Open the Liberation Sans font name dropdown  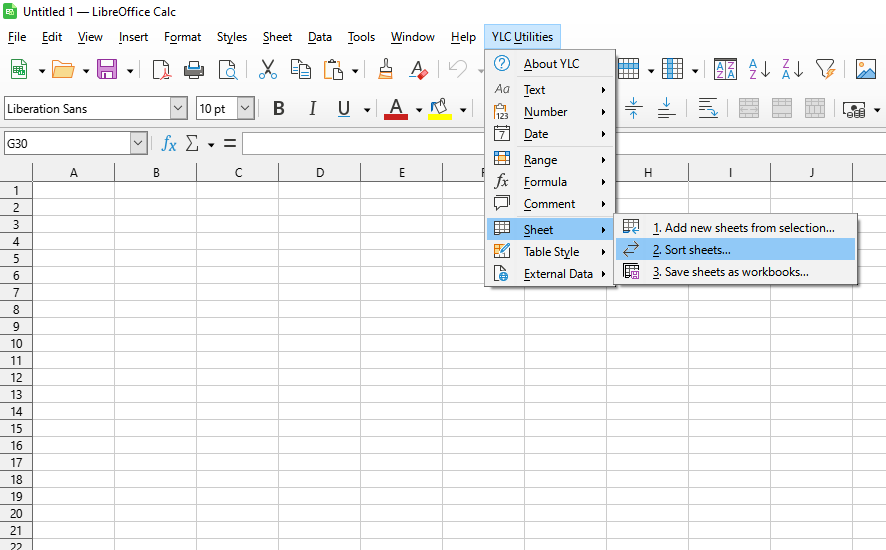click(x=178, y=109)
